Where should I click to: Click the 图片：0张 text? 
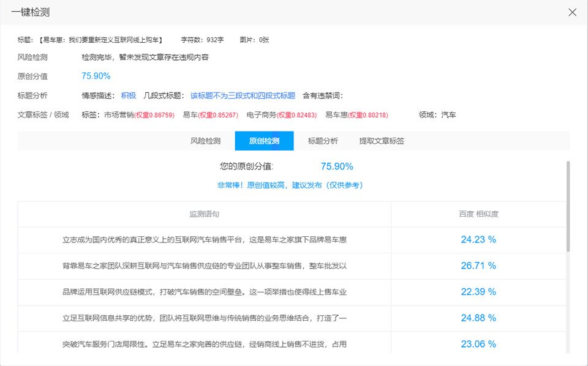pos(254,40)
